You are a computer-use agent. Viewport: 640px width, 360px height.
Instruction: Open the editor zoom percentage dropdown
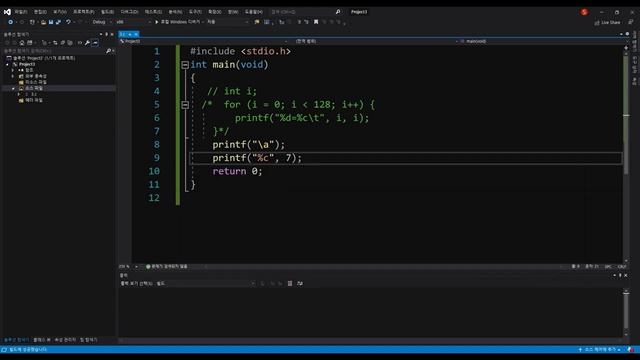(128, 267)
